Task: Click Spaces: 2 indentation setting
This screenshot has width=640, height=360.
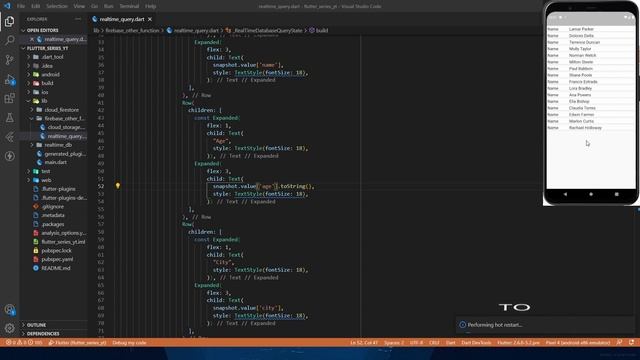Action: click(393, 342)
